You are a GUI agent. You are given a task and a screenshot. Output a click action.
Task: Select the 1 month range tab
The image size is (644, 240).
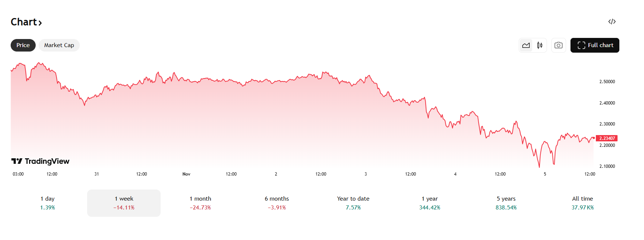pyautogui.click(x=200, y=203)
